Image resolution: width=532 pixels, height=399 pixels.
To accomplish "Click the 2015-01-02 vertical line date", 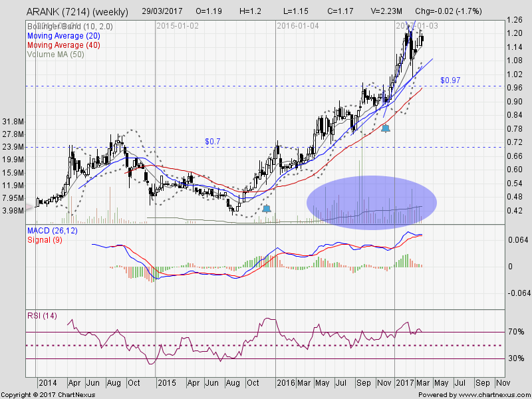I will pos(178,26).
